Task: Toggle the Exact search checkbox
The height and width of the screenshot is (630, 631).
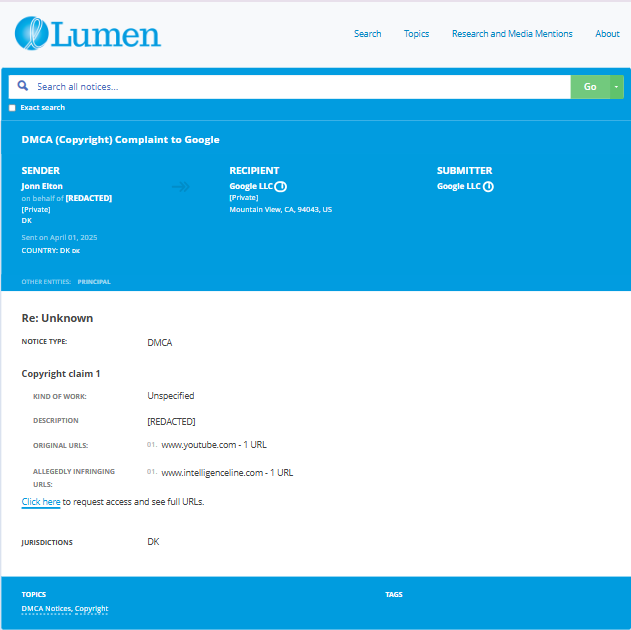Action: [12, 108]
